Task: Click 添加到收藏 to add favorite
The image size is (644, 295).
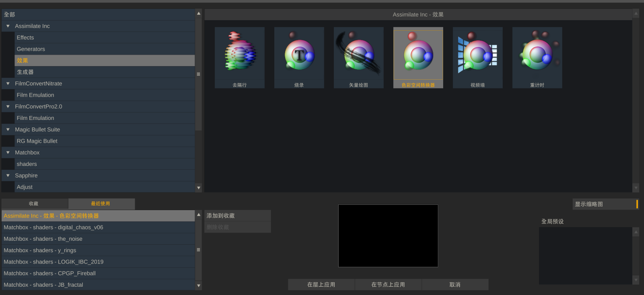Action: [x=238, y=216]
